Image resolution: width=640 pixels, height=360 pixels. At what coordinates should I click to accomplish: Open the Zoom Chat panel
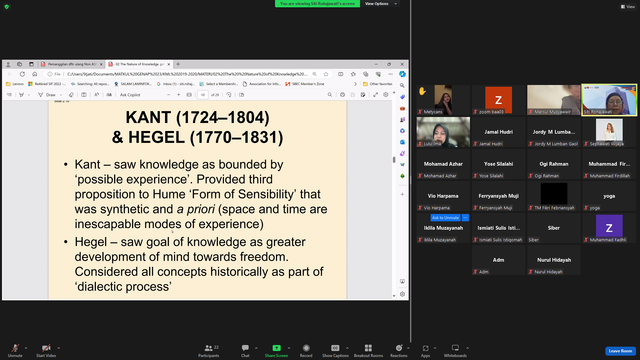click(x=245, y=350)
